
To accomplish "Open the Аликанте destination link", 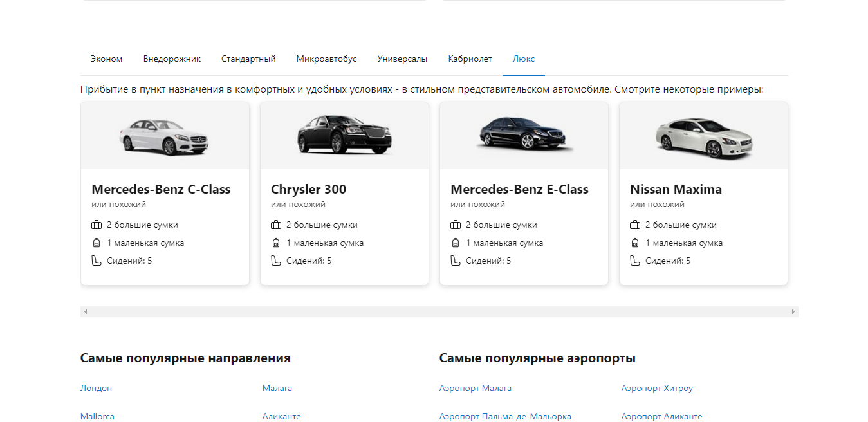I will [x=281, y=416].
